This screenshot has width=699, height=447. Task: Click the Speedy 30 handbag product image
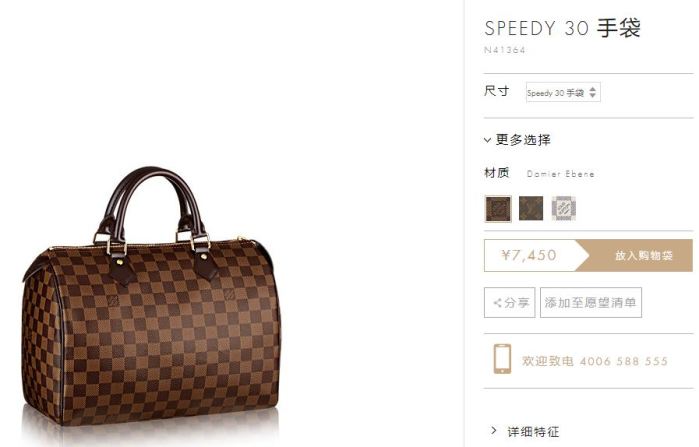(152, 297)
